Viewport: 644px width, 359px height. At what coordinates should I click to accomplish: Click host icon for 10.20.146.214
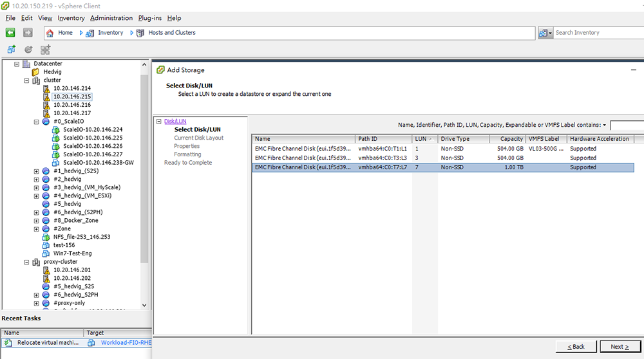pos(46,88)
